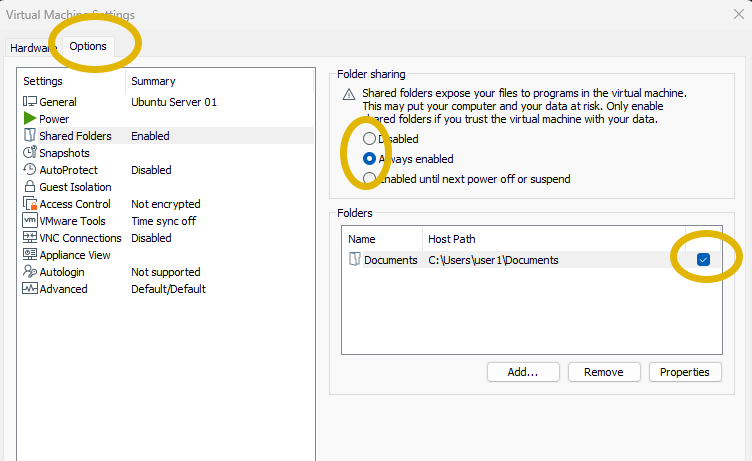This screenshot has height=461, width=752.
Task: Click the Guest Isolation padlock icon
Action: pyautogui.click(x=30, y=186)
